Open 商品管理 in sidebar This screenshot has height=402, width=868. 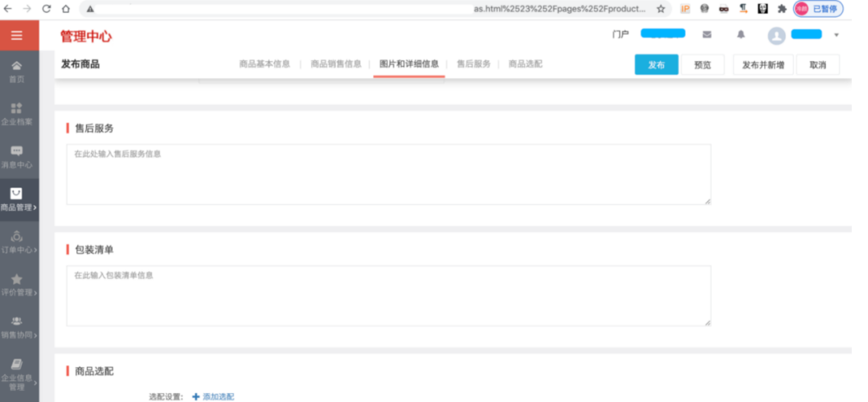click(x=18, y=200)
